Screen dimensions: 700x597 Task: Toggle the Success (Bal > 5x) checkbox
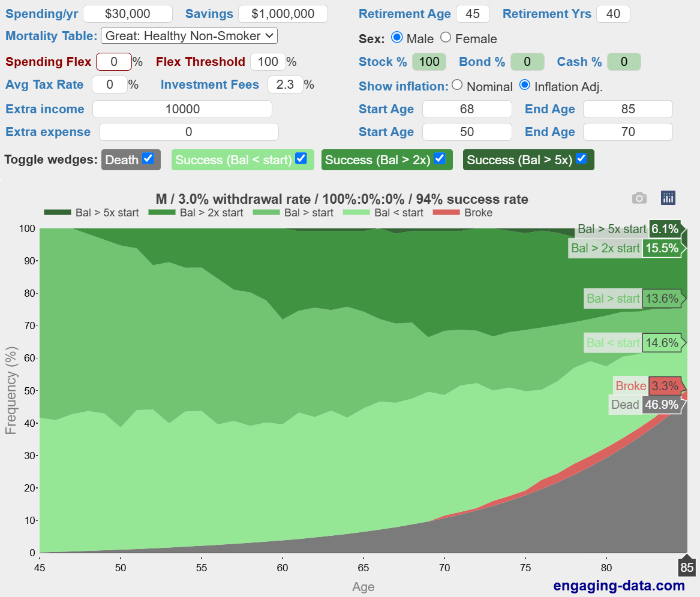(581, 159)
